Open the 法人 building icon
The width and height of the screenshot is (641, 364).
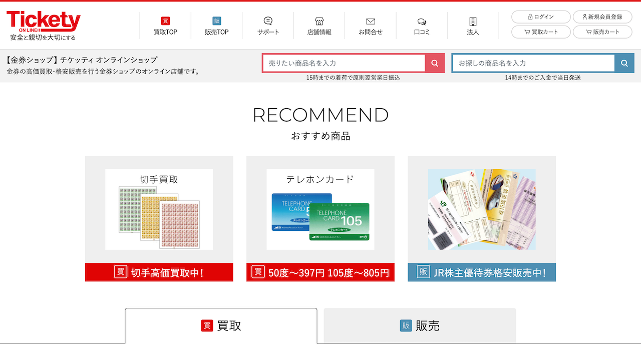point(473,21)
